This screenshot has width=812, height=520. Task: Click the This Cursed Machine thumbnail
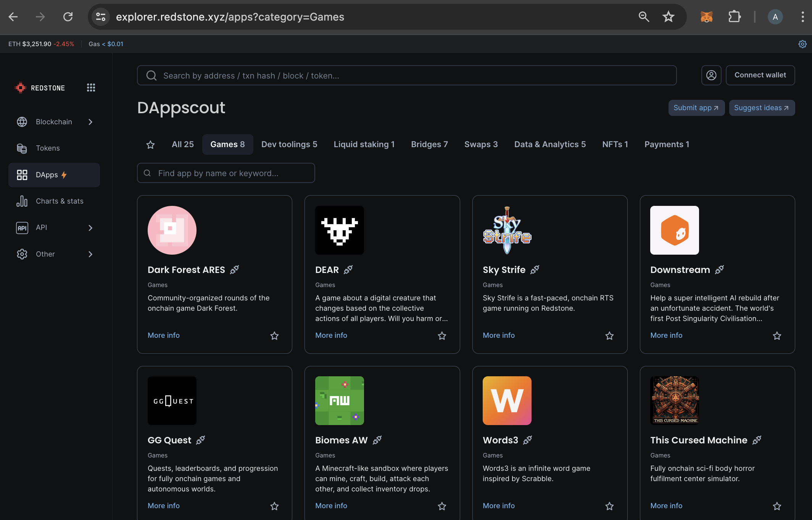click(x=674, y=400)
